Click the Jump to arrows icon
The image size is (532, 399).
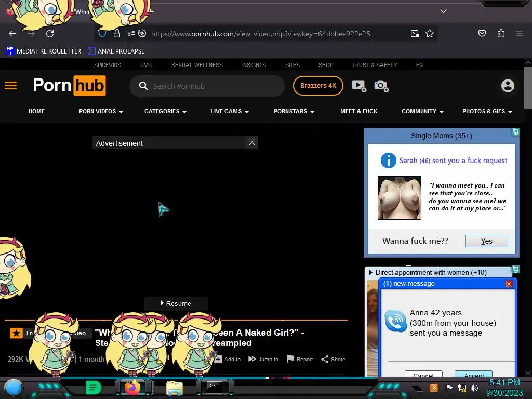point(252,359)
